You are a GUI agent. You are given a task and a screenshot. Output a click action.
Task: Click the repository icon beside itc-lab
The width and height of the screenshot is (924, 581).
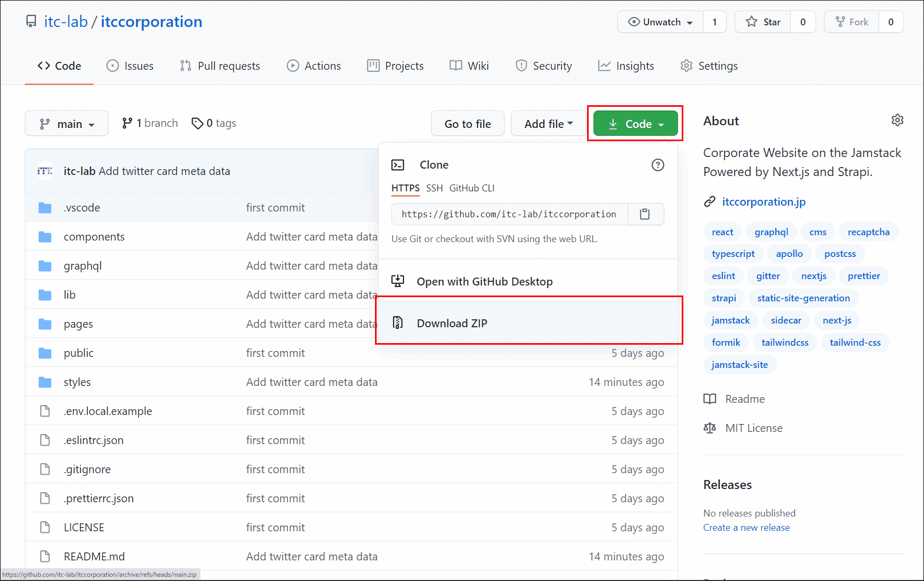pyautogui.click(x=32, y=22)
